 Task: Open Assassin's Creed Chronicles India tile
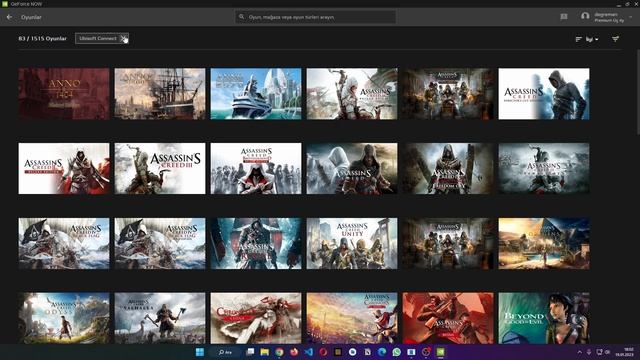click(x=352, y=318)
